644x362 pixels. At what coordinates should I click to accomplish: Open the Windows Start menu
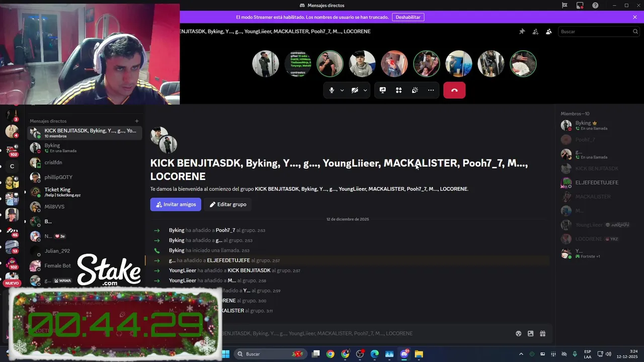coord(225,354)
